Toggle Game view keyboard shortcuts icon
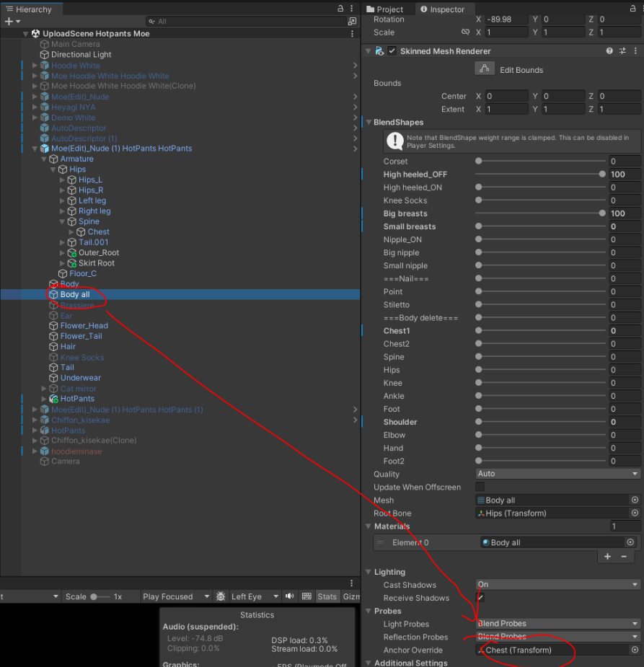The width and height of the screenshot is (644, 667). [306, 596]
